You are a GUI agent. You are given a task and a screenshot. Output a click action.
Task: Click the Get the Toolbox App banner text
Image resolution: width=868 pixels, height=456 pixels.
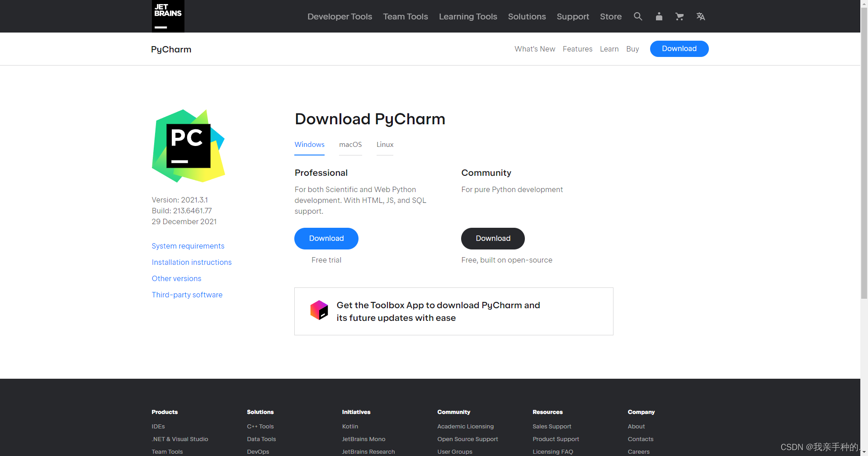tap(438, 311)
